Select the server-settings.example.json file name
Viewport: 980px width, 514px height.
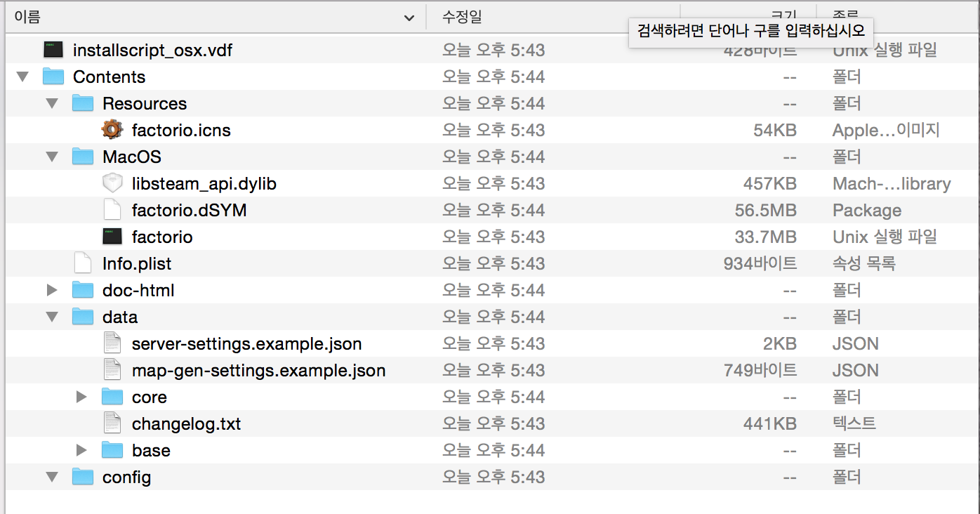[x=246, y=344]
